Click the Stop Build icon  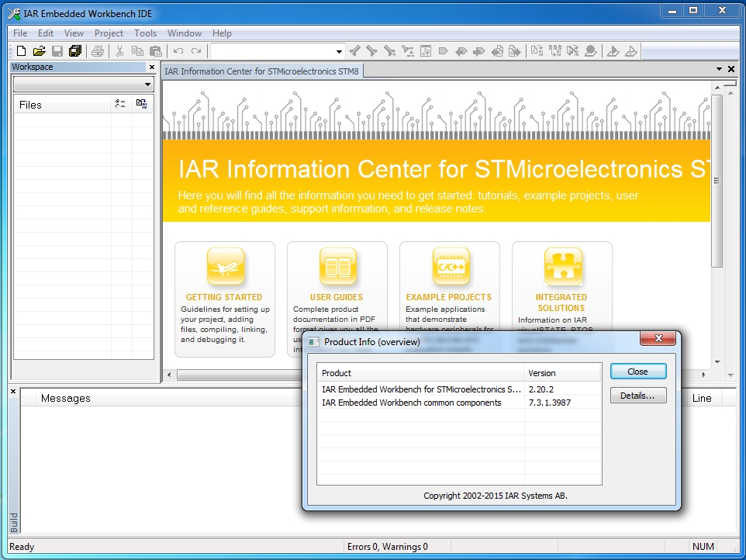click(x=573, y=51)
